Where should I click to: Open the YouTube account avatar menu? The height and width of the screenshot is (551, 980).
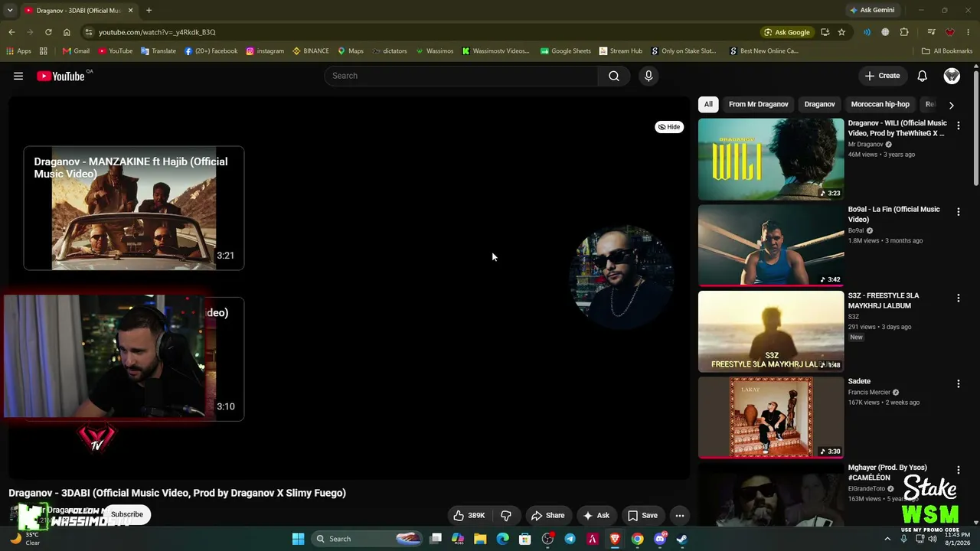(x=952, y=76)
